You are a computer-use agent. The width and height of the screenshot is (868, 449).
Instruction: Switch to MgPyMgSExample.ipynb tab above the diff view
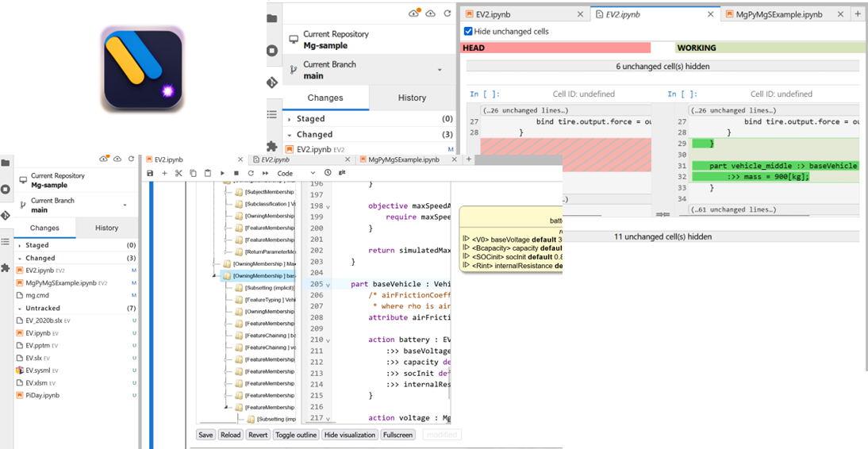pyautogui.click(x=778, y=14)
